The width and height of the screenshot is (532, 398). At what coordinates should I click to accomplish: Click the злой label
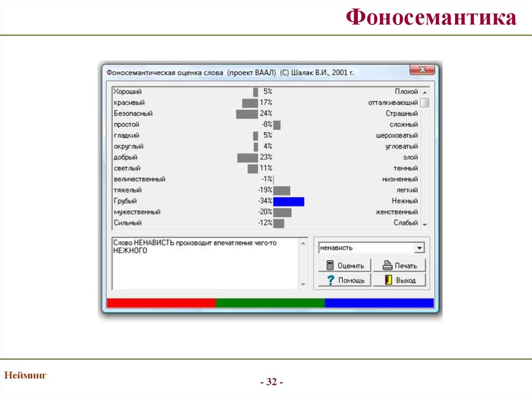tap(410, 157)
